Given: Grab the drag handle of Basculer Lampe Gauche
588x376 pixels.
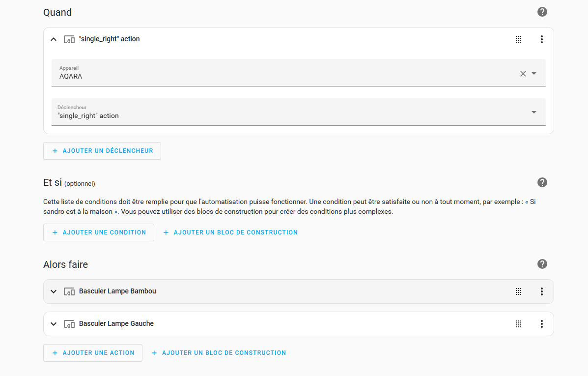Looking at the screenshot, I should click(x=518, y=324).
